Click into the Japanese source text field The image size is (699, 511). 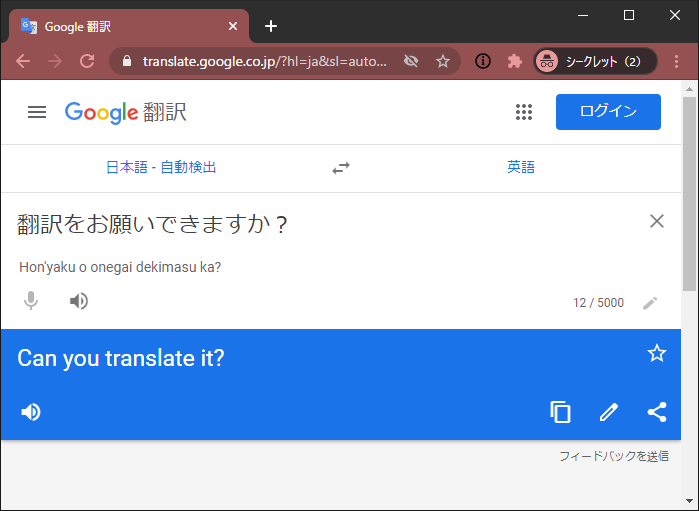click(x=300, y=225)
